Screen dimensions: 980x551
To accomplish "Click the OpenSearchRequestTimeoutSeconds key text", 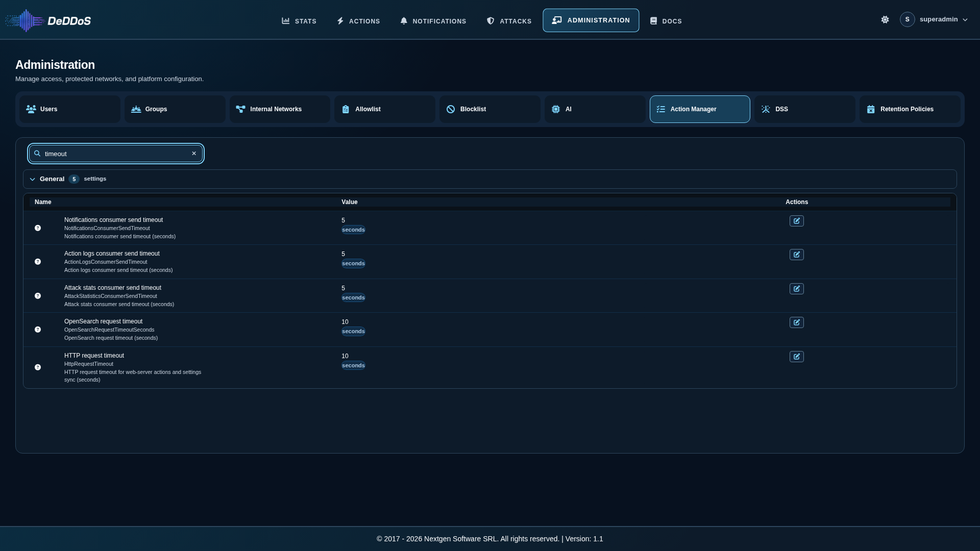I will pos(109,330).
